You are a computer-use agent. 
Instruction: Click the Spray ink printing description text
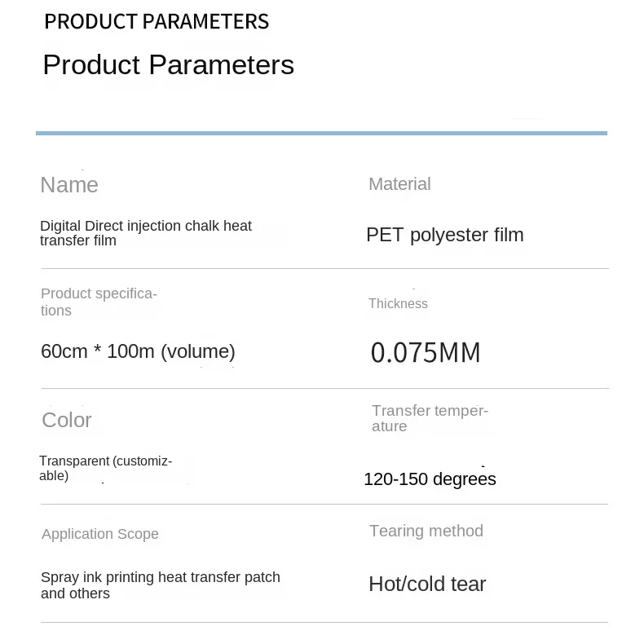tap(160, 585)
